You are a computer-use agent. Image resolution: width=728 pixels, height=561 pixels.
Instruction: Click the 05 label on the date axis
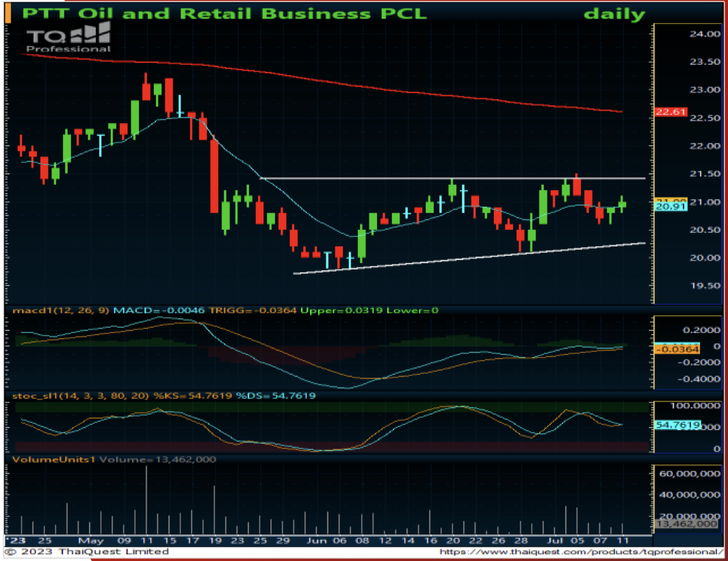pyautogui.click(x=577, y=540)
